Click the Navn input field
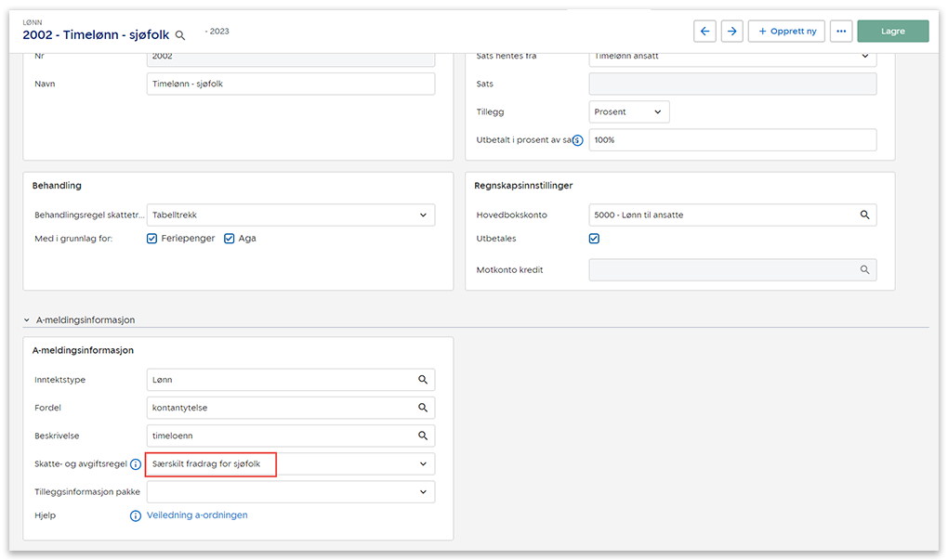This screenshot has height=560, width=948. (290, 84)
